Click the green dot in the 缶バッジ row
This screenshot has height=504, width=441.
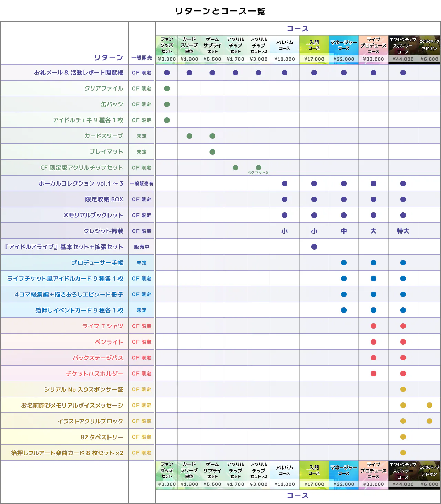click(x=167, y=104)
